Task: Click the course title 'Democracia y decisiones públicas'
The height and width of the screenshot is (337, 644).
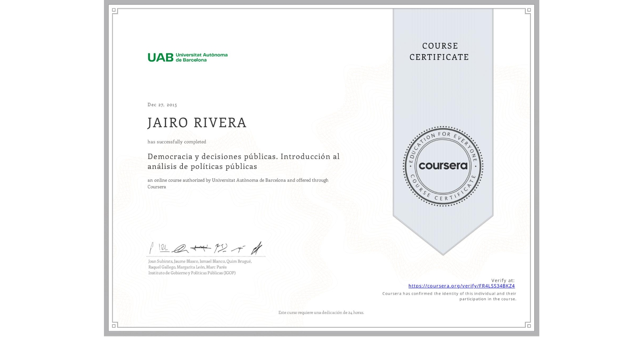Action: coord(243,161)
